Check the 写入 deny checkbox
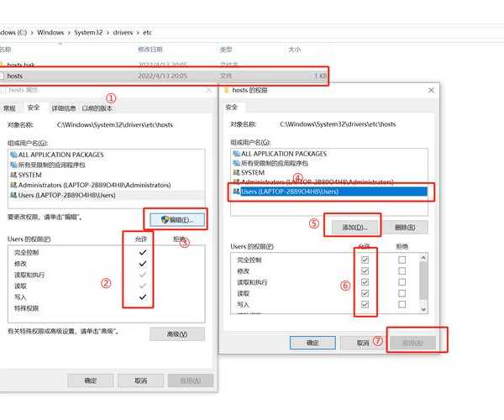Screen dimensions: 504x420 point(402,304)
